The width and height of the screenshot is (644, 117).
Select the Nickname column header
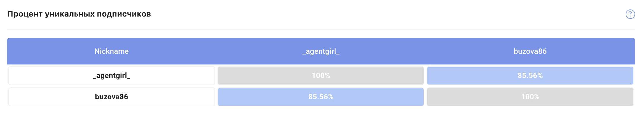[112, 51]
